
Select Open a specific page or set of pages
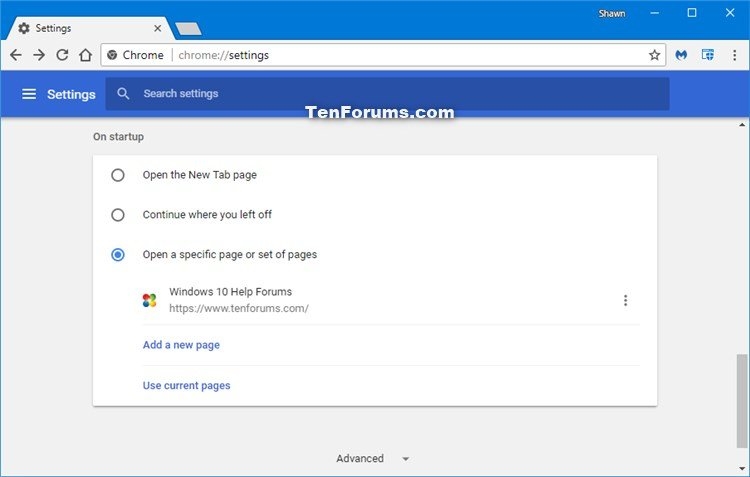pos(118,255)
